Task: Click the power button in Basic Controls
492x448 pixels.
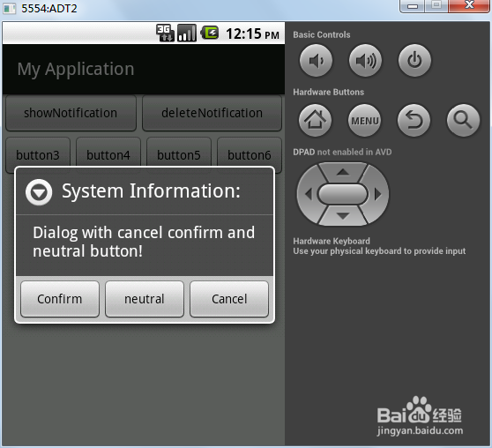Action: (414, 60)
